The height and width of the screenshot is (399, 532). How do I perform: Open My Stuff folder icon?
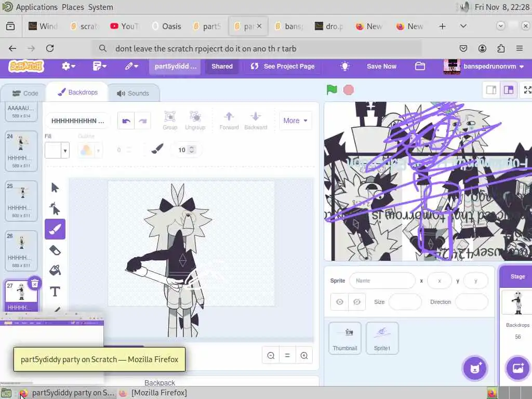coord(420,66)
